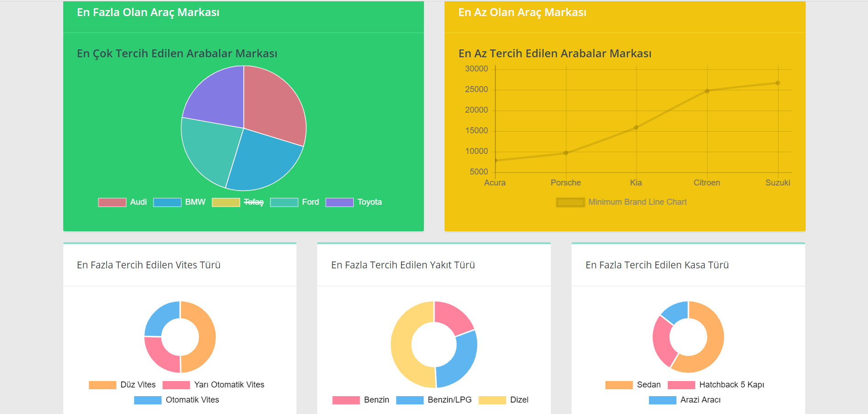The width and height of the screenshot is (868, 414).
Task: Toggle the Audi slice via its legend swatch
Action: [x=111, y=202]
